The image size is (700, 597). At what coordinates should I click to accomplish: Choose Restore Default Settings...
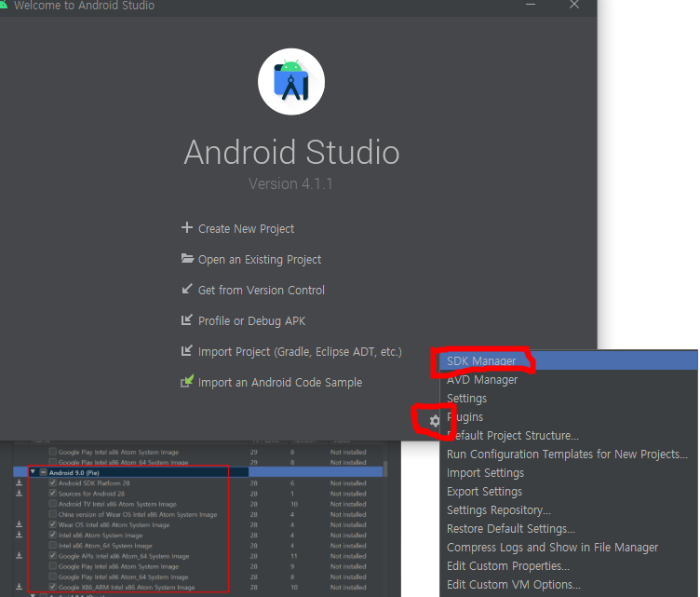pyautogui.click(x=569, y=529)
